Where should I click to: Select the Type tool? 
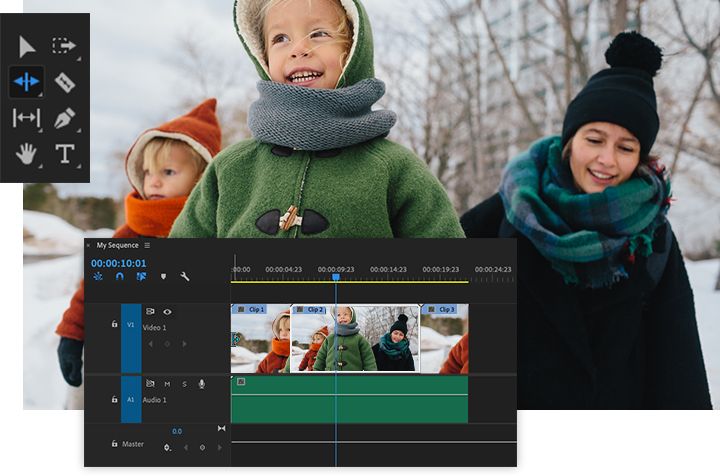[65, 154]
